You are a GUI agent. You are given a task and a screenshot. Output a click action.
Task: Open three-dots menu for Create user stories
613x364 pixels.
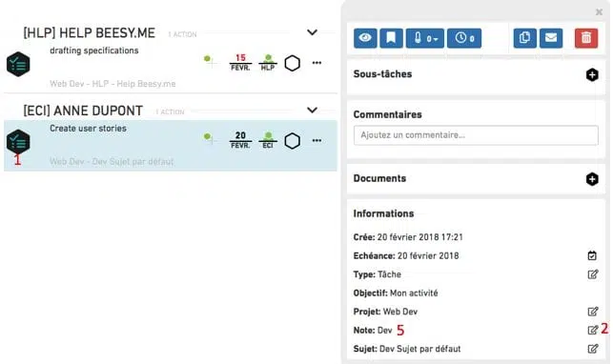(x=317, y=141)
